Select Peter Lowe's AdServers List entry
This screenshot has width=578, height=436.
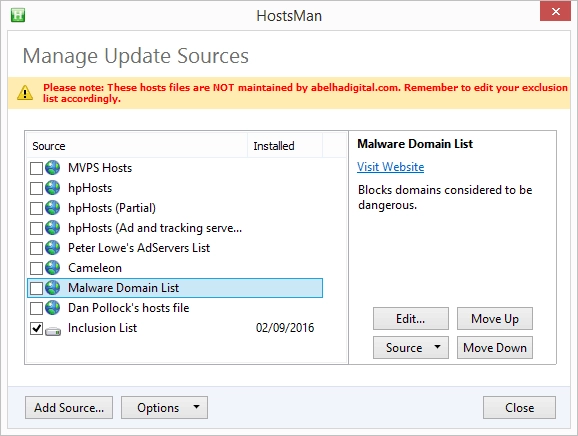coord(139,248)
